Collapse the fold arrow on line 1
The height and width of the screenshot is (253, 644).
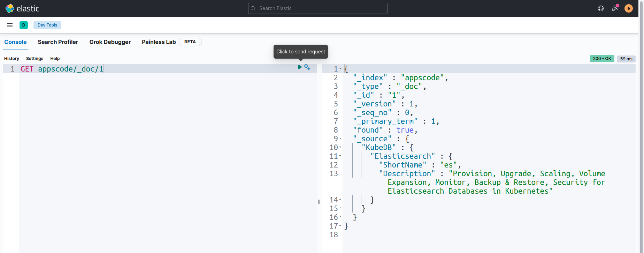click(x=340, y=69)
